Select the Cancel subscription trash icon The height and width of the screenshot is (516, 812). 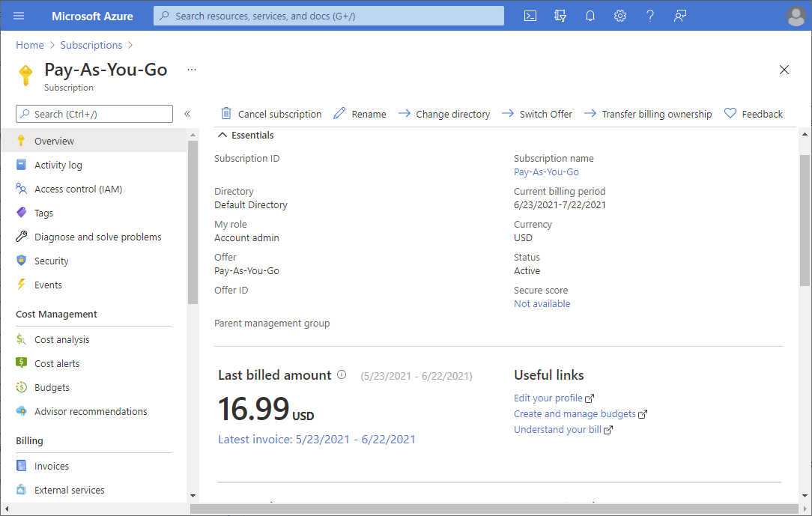[x=226, y=113]
